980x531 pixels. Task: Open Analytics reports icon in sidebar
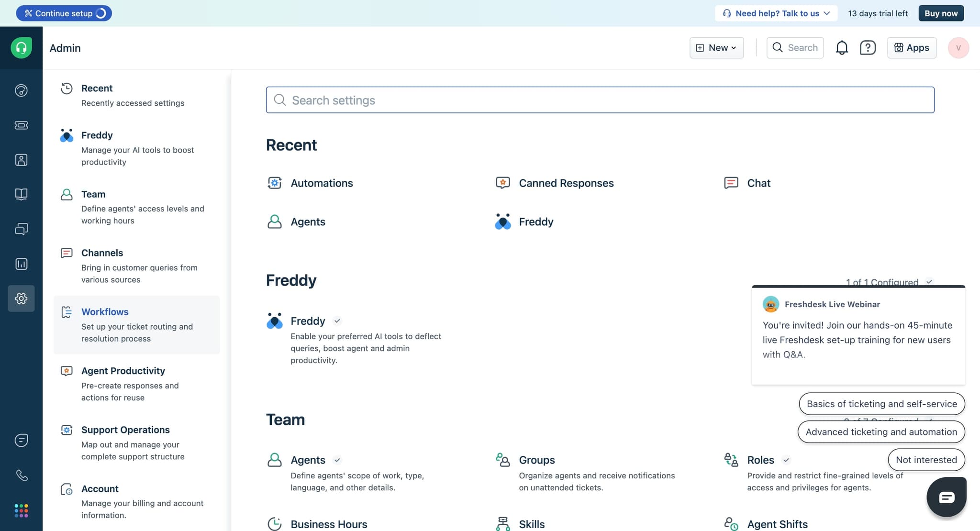(21, 264)
